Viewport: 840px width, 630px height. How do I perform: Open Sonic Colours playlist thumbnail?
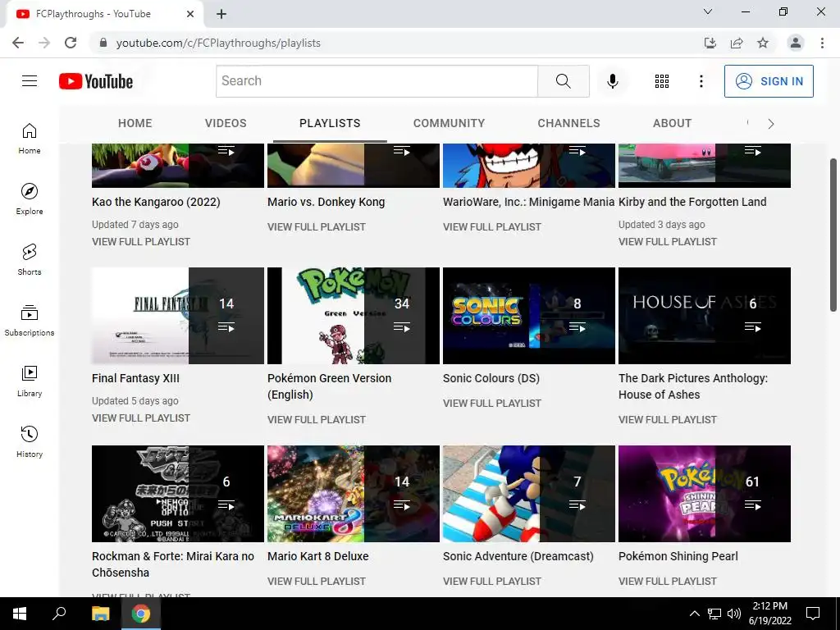(529, 316)
